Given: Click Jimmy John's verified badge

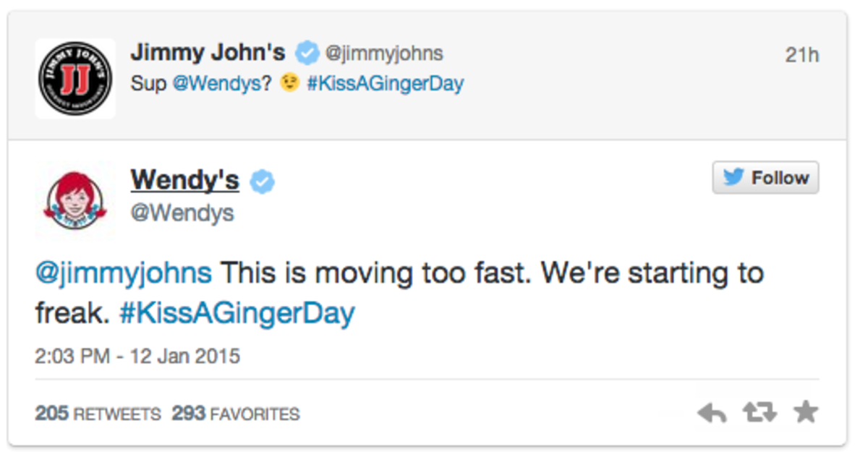Looking at the screenshot, I should (x=308, y=53).
